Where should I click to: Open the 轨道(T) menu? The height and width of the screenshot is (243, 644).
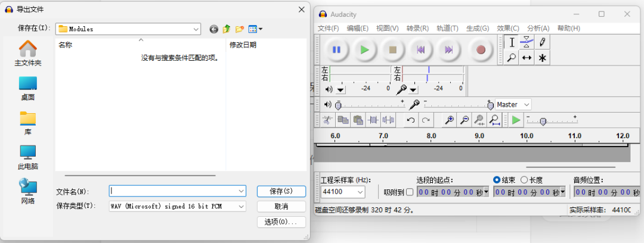[447, 29]
